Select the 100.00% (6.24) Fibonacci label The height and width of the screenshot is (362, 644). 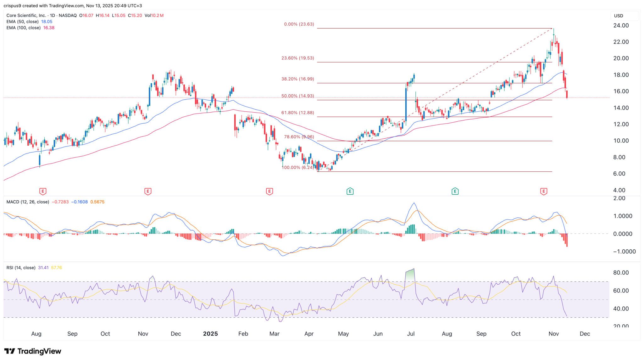tap(297, 168)
